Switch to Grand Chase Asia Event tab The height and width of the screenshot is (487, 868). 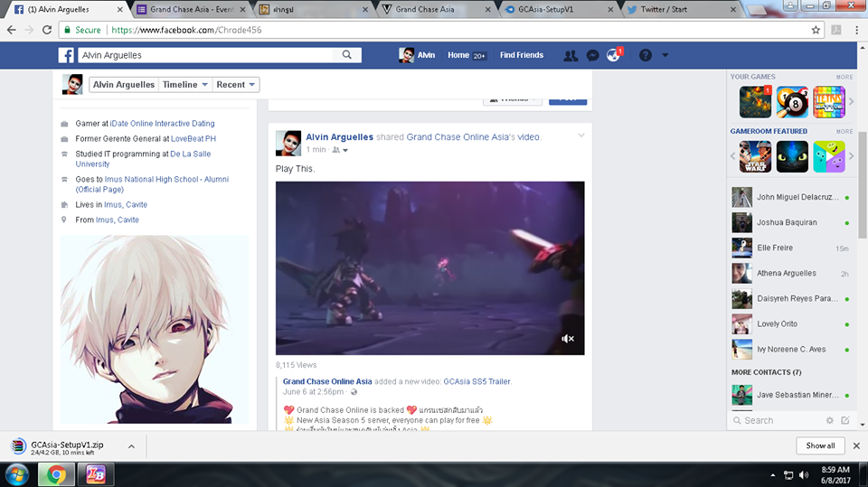click(x=192, y=9)
